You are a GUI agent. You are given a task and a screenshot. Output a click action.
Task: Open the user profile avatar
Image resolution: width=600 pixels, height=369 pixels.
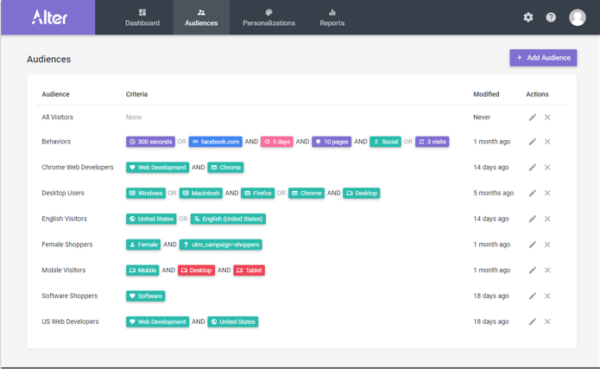click(x=577, y=18)
